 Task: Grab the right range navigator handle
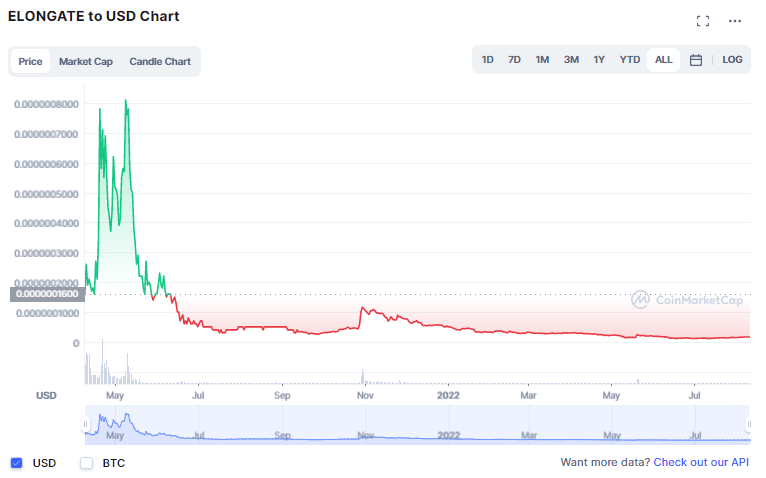pyautogui.click(x=748, y=424)
